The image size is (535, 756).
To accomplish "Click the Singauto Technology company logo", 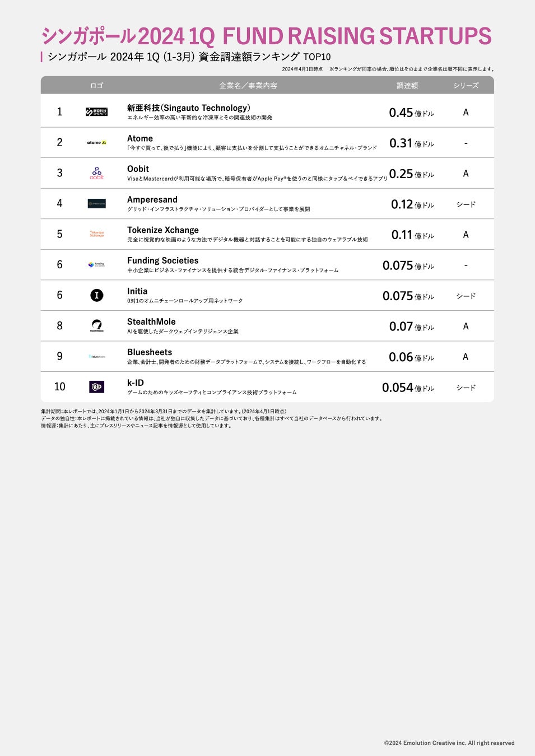I will pyautogui.click(x=96, y=112).
